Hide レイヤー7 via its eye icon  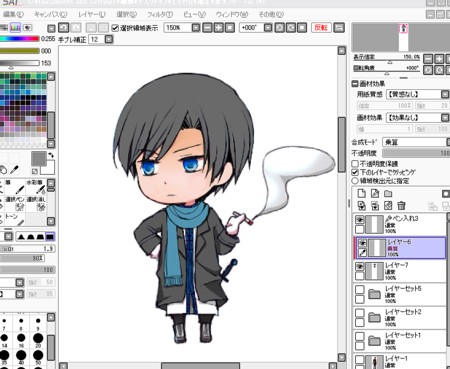[x=359, y=266]
